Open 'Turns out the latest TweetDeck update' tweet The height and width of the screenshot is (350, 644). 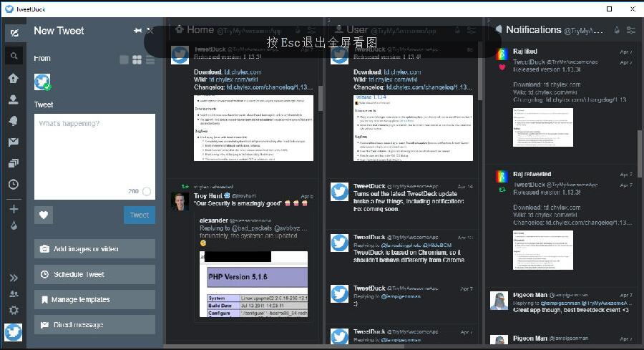click(409, 201)
